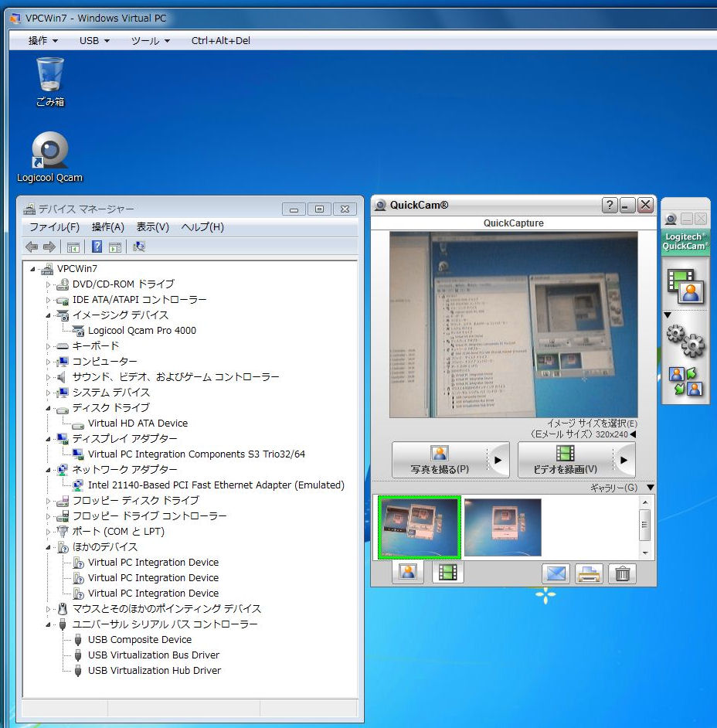The height and width of the screenshot is (728, 717).
Task: Open the USB menu in Virtual PC
Action: (94, 41)
